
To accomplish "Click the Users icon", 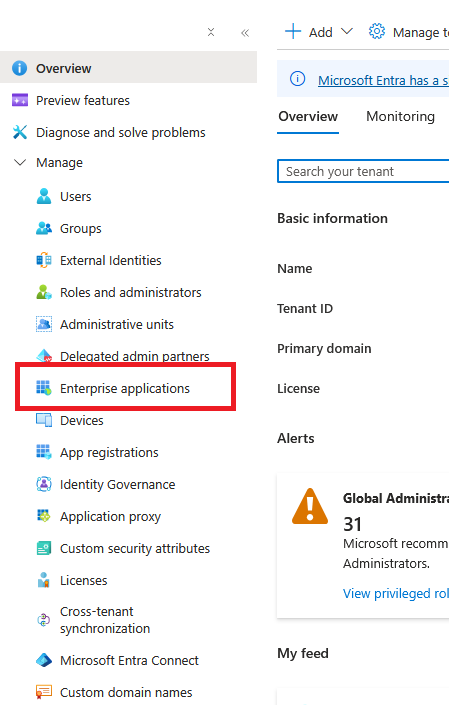I will tap(44, 196).
